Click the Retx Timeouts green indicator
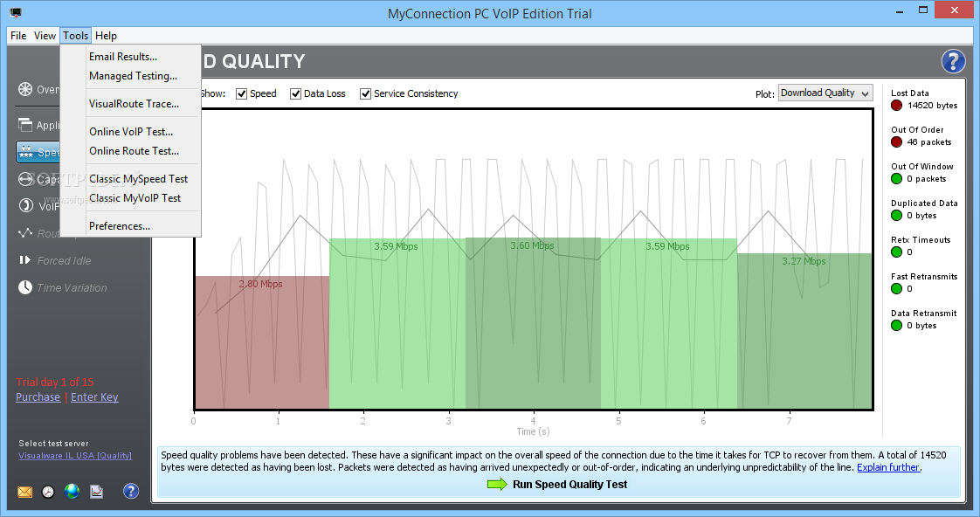This screenshot has height=517, width=980. click(896, 252)
